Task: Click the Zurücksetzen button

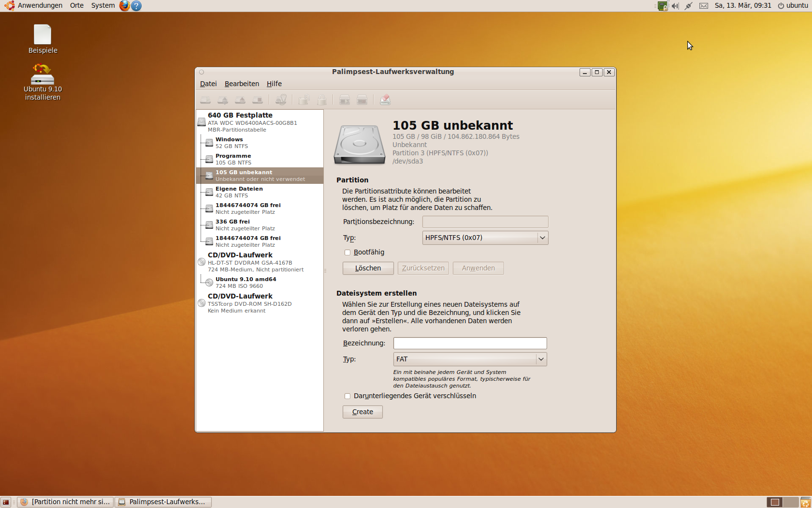Action: click(x=423, y=269)
